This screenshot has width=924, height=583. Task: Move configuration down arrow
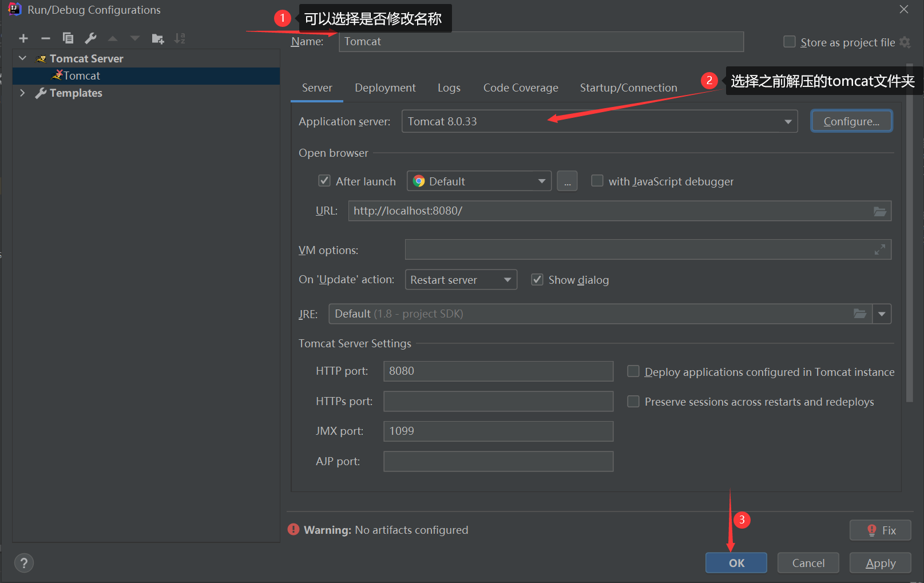(135, 38)
